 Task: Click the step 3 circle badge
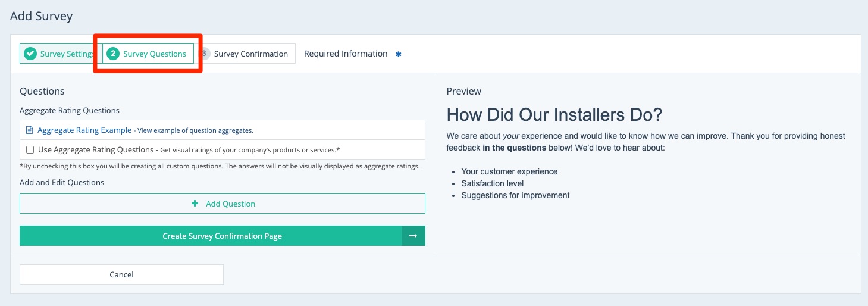pos(205,54)
